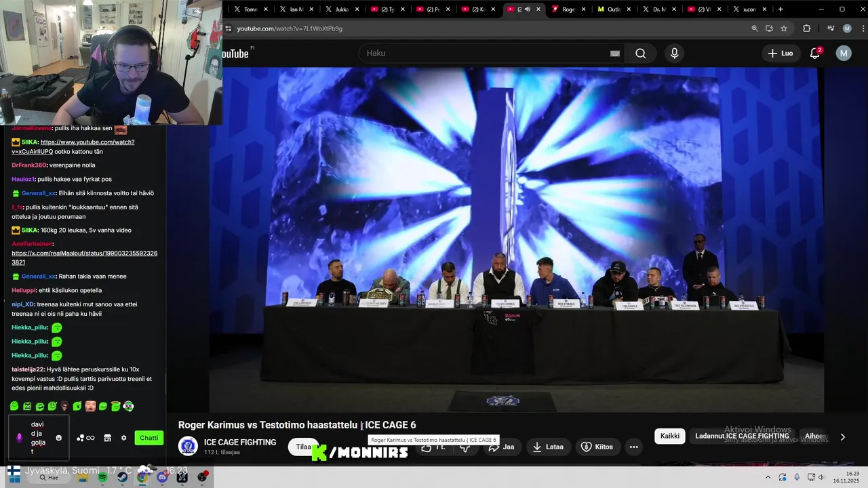This screenshot has width=868, height=488.
Task: Click the YouTube video player
Action: [517, 239]
